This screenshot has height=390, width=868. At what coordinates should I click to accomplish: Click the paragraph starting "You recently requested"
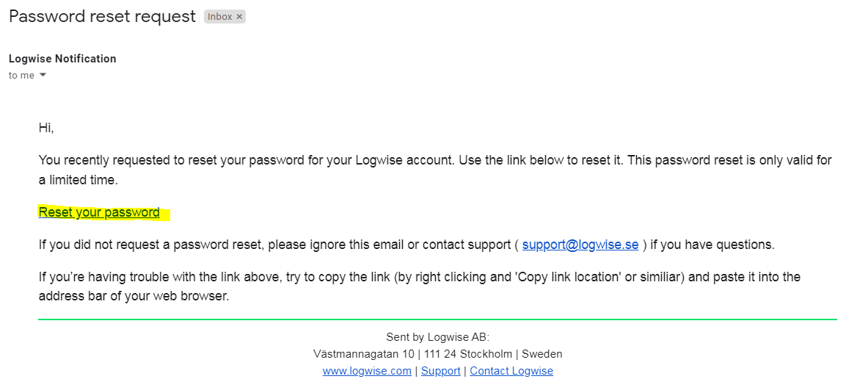[435, 170]
